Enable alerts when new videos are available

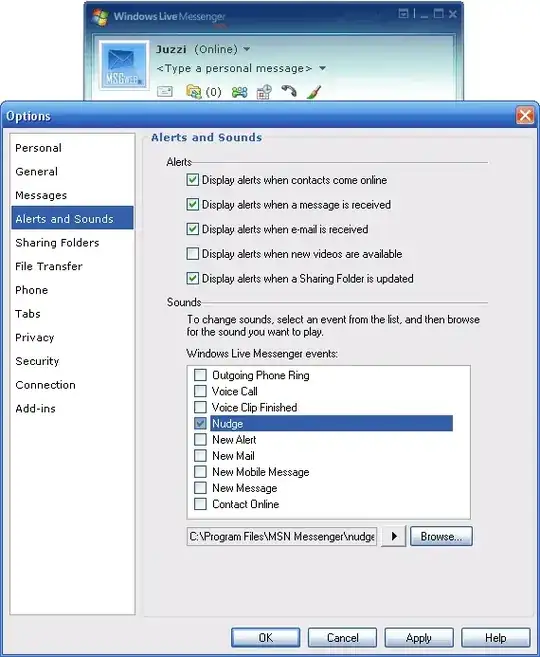click(192, 254)
